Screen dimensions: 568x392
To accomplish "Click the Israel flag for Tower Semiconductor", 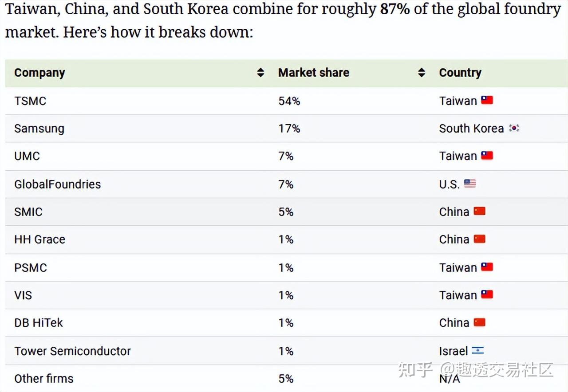I will tap(477, 351).
